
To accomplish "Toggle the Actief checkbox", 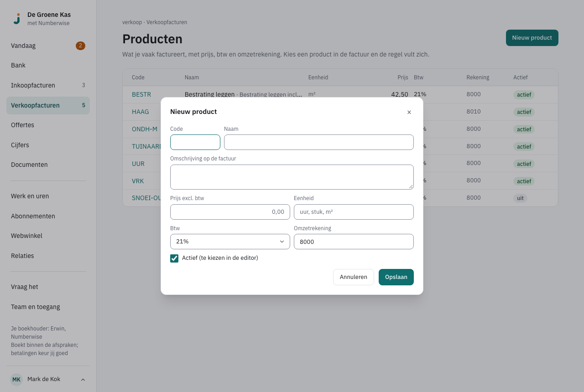I will (x=174, y=258).
